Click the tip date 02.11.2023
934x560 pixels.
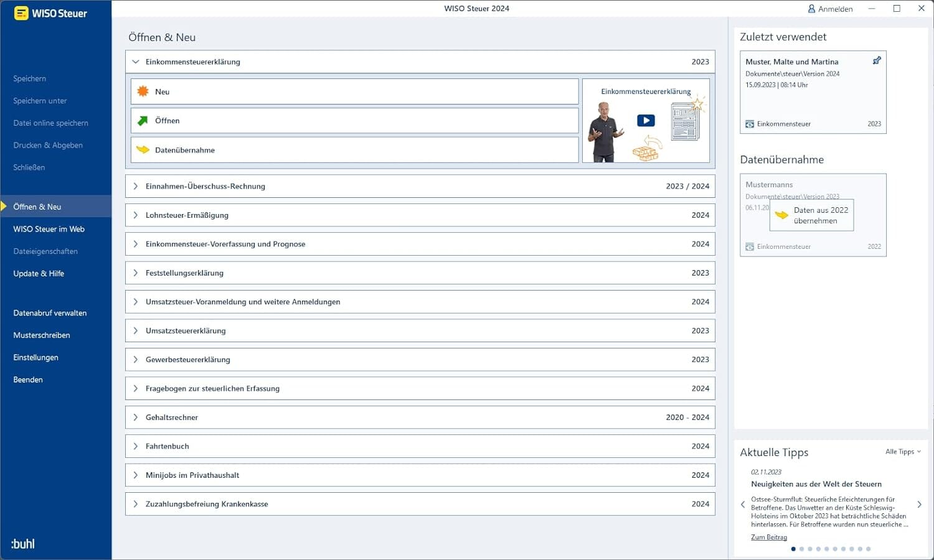[x=766, y=472]
